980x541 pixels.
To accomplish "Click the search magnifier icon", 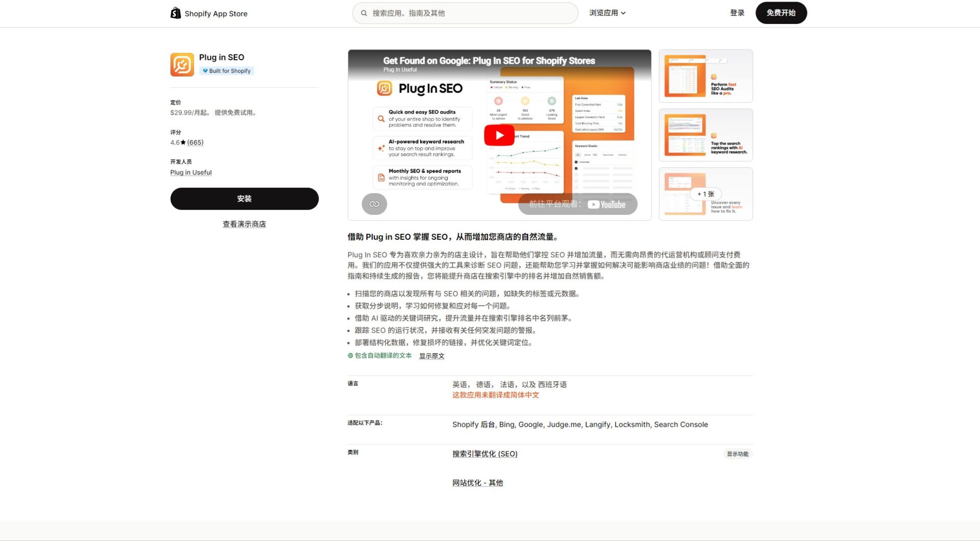I will click(364, 13).
